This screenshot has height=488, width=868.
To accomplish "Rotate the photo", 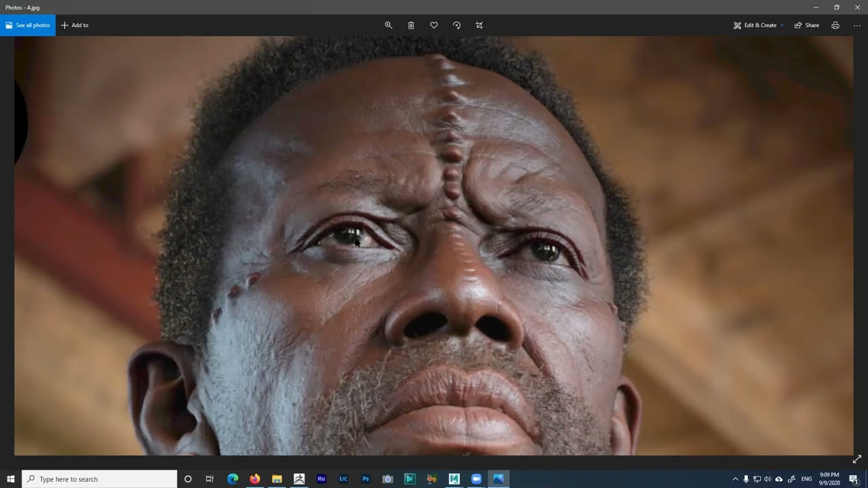I will [x=456, y=25].
